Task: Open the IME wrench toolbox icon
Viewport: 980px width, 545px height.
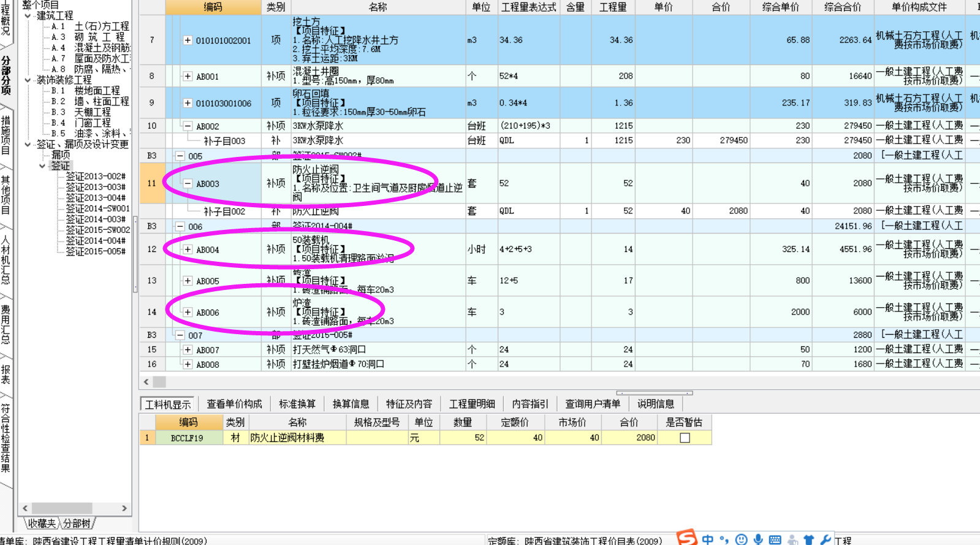Action: [826, 540]
